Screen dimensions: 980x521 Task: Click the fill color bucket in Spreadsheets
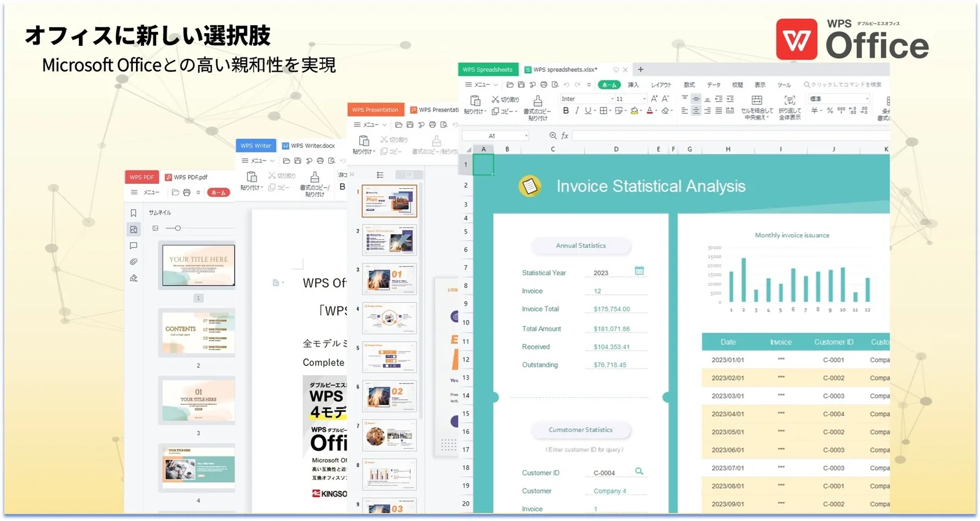[x=634, y=110]
